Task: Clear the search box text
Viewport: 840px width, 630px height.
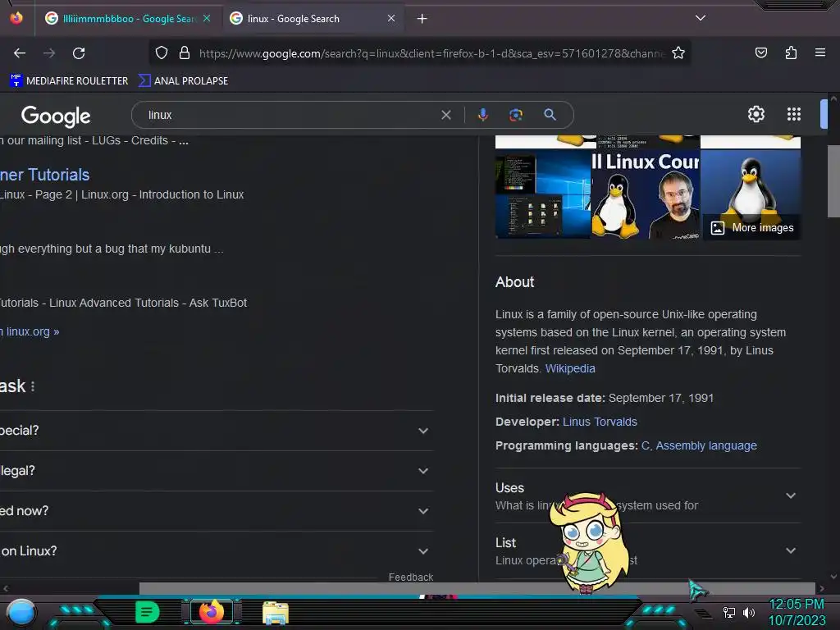Action: point(445,115)
